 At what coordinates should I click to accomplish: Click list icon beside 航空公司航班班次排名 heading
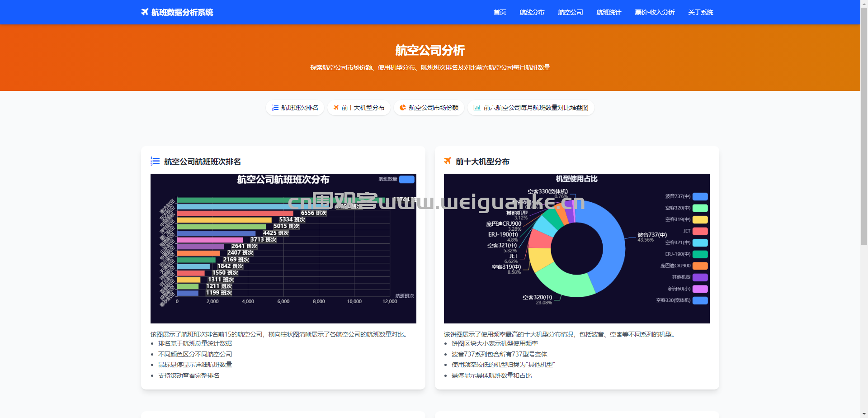155,161
